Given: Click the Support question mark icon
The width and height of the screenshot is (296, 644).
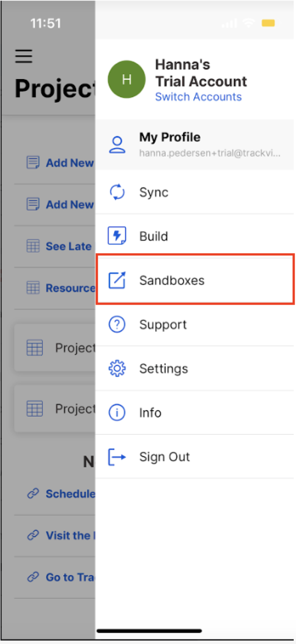Looking at the screenshot, I should (117, 324).
